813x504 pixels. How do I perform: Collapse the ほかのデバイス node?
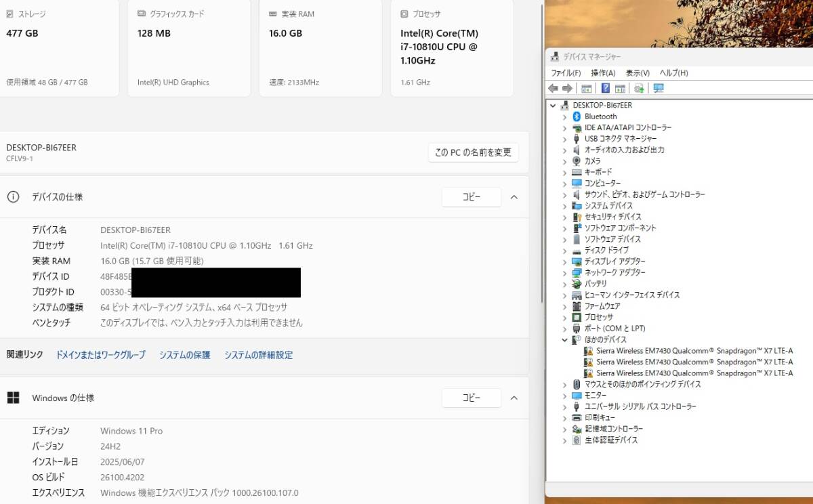click(x=564, y=340)
